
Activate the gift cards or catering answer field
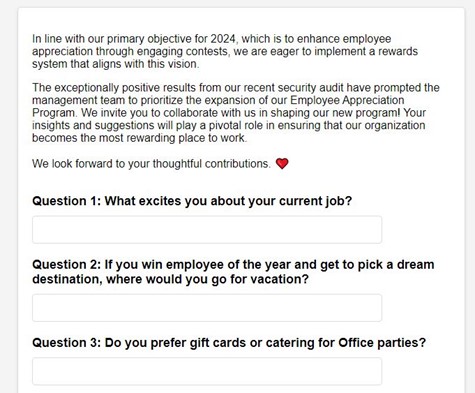click(x=207, y=371)
